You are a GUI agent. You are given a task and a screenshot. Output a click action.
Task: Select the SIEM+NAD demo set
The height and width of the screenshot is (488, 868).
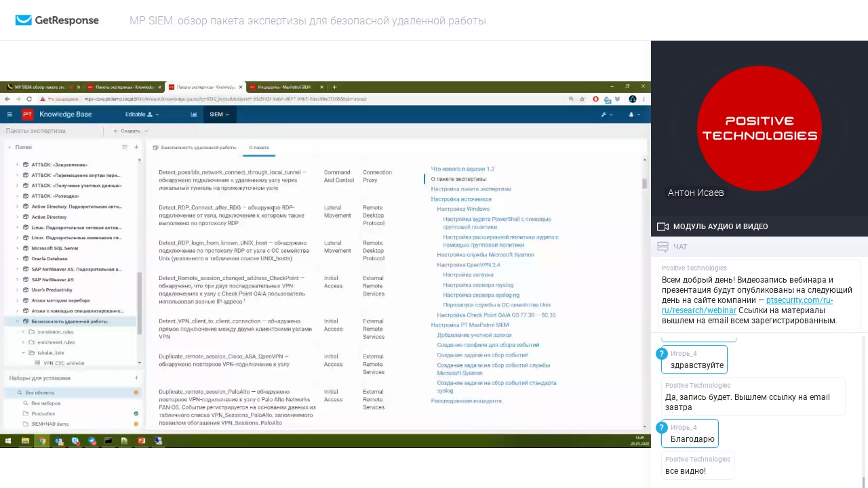[50, 424]
